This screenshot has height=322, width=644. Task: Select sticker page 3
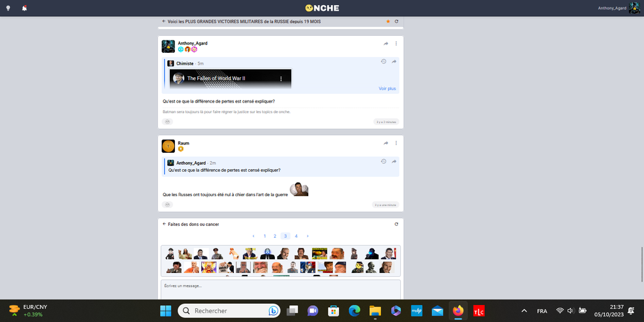pos(286,236)
